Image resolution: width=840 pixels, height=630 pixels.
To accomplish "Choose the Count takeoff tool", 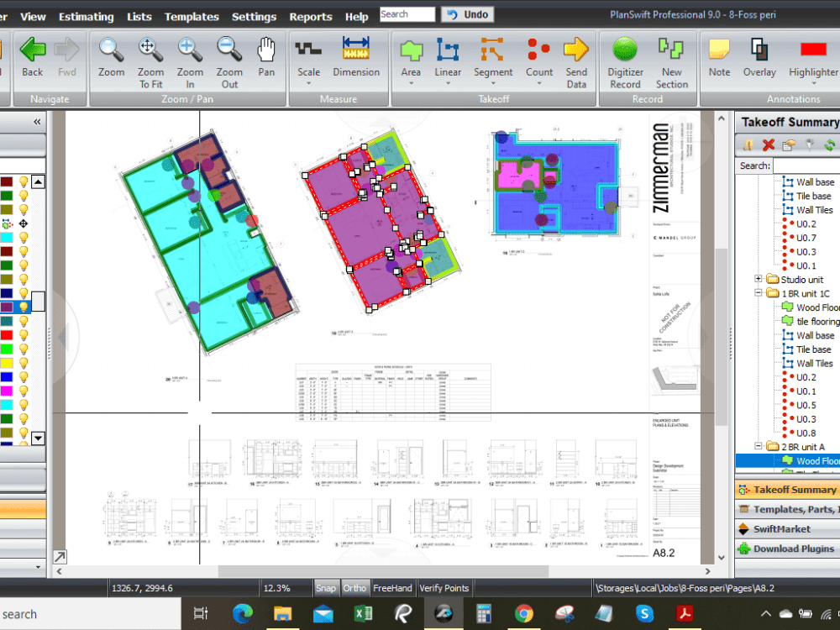I will (x=539, y=58).
